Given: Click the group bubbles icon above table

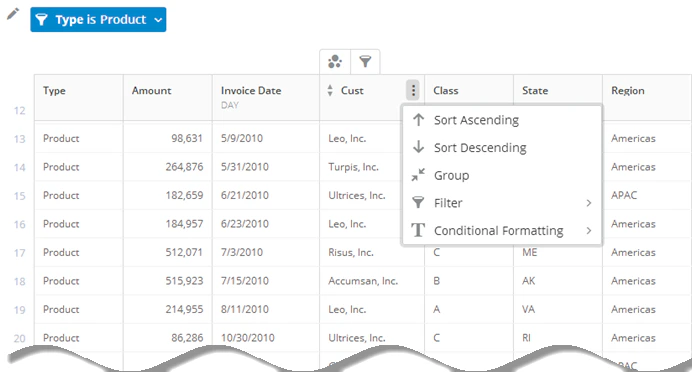Looking at the screenshot, I should click(x=335, y=61).
